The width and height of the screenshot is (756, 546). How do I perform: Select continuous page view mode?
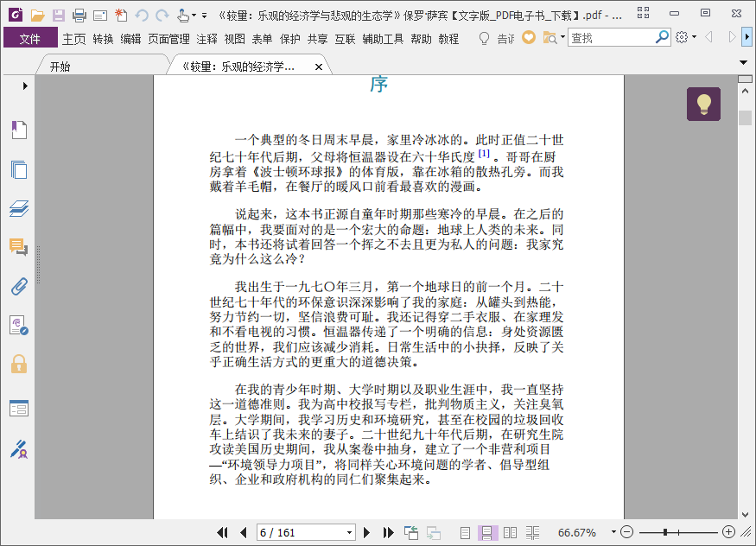point(487,532)
